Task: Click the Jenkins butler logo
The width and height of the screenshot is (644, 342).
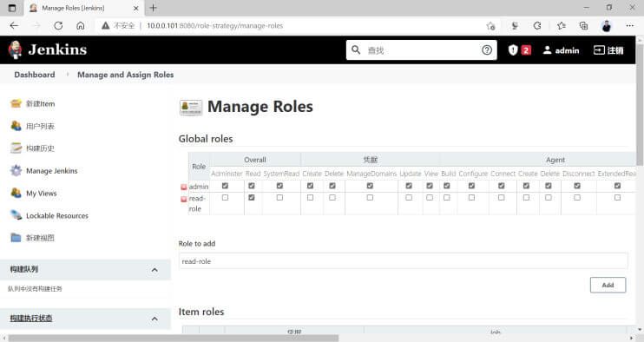Action: click(x=16, y=49)
